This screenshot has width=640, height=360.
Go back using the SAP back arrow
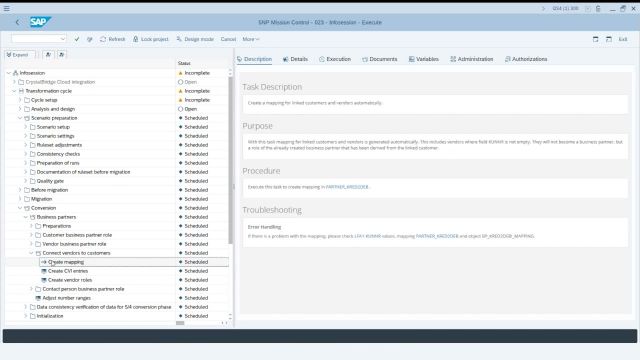point(17,22)
